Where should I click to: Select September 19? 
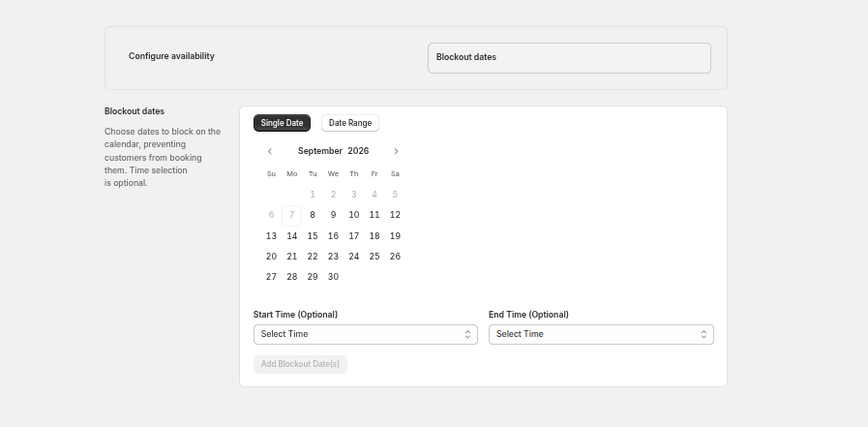[x=395, y=236]
